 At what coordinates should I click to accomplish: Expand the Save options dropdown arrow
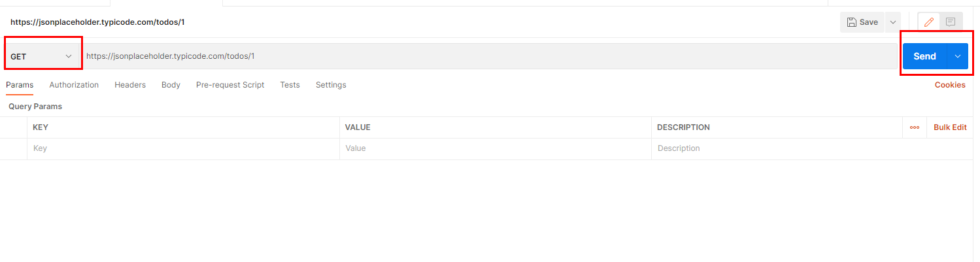[x=893, y=22]
